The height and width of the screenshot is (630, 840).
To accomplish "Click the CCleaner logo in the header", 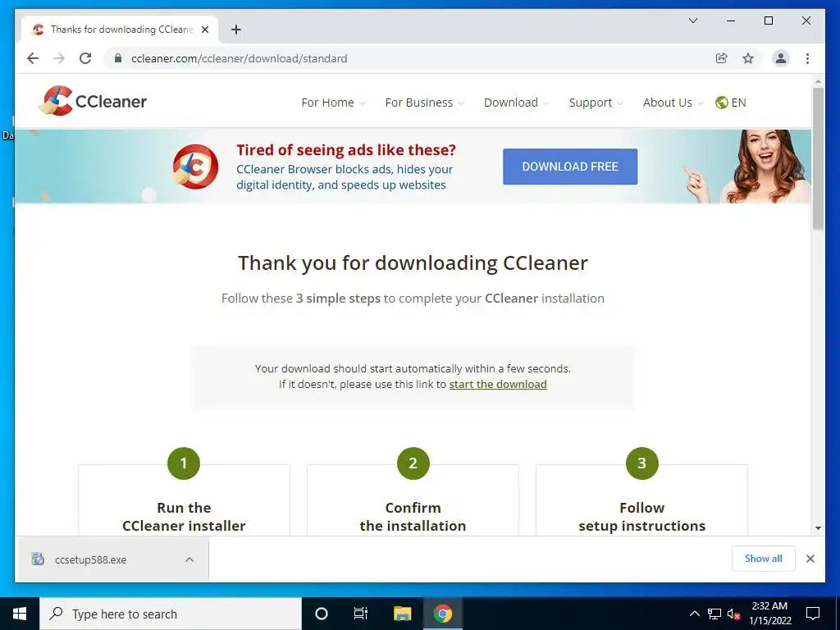I will pyautogui.click(x=93, y=101).
